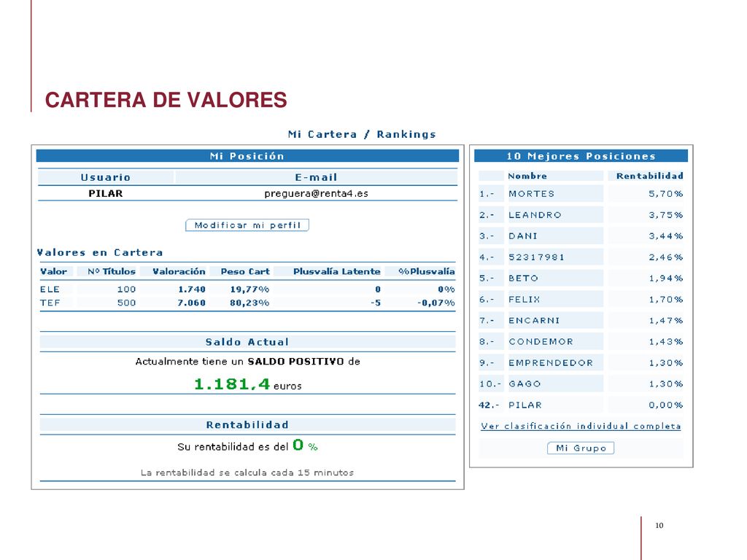Click the TEF valuation 7.060
The height and width of the screenshot is (560, 747).
[192, 303]
